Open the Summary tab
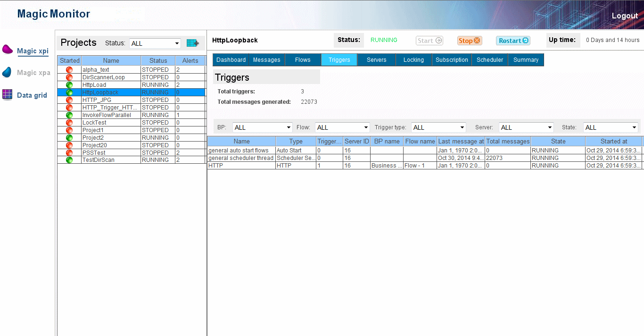Viewport: 644px width, 336px height. click(526, 60)
